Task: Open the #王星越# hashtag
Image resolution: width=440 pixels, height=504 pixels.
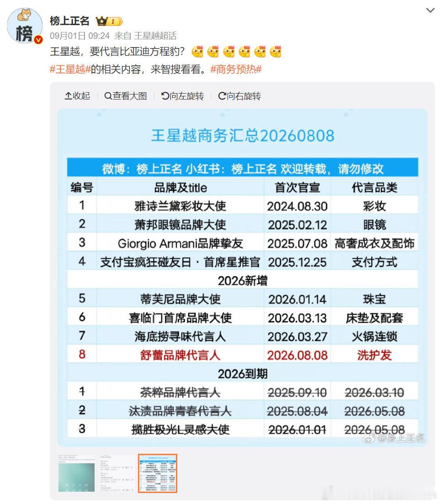Action: coord(70,69)
